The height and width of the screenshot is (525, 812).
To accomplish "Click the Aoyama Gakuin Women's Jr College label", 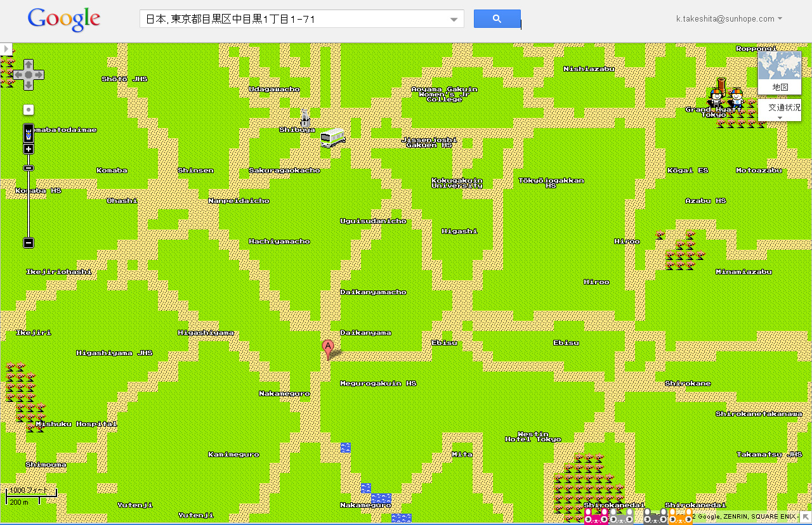I will click(444, 94).
